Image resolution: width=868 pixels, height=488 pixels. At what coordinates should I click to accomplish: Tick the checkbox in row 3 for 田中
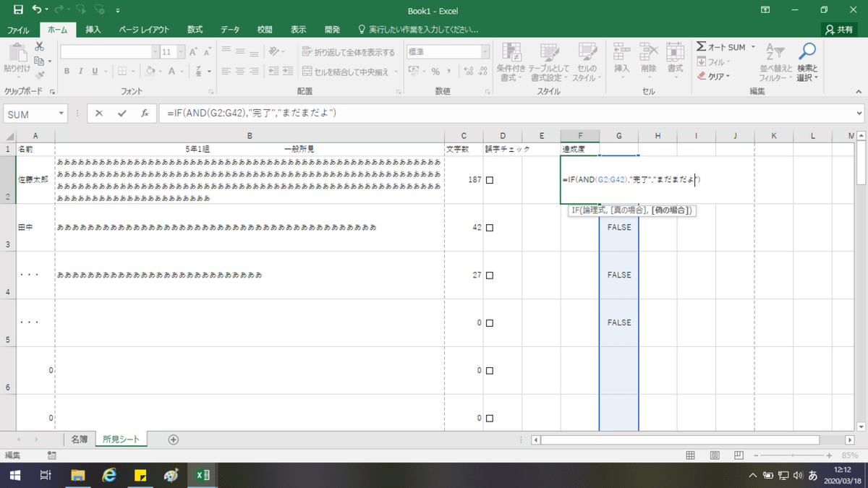pyautogui.click(x=490, y=228)
